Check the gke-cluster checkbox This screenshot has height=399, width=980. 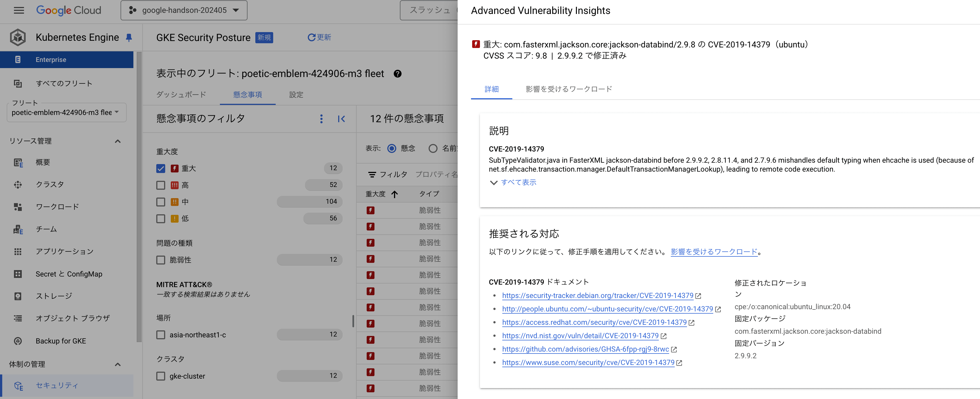[x=161, y=376]
